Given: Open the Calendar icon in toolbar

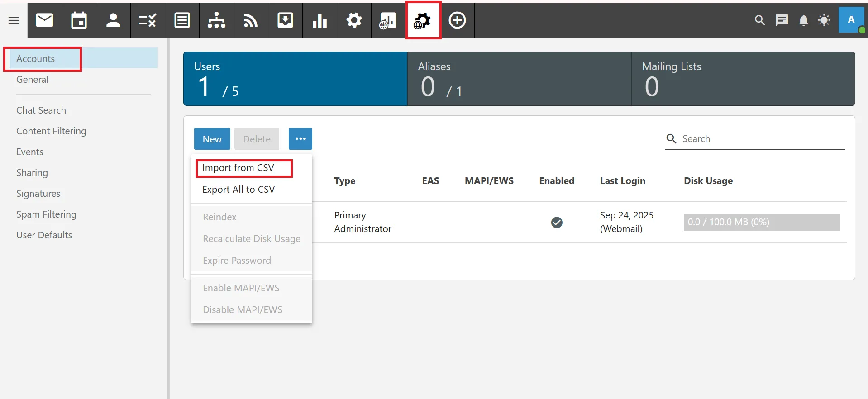Looking at the screenshot, I should point(79,20).
